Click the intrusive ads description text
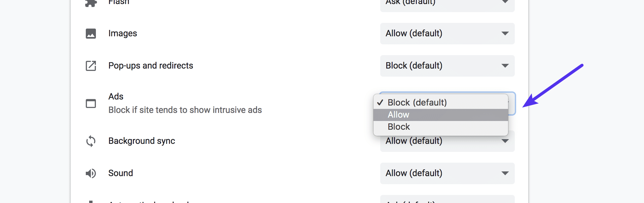 click(185, 110)
